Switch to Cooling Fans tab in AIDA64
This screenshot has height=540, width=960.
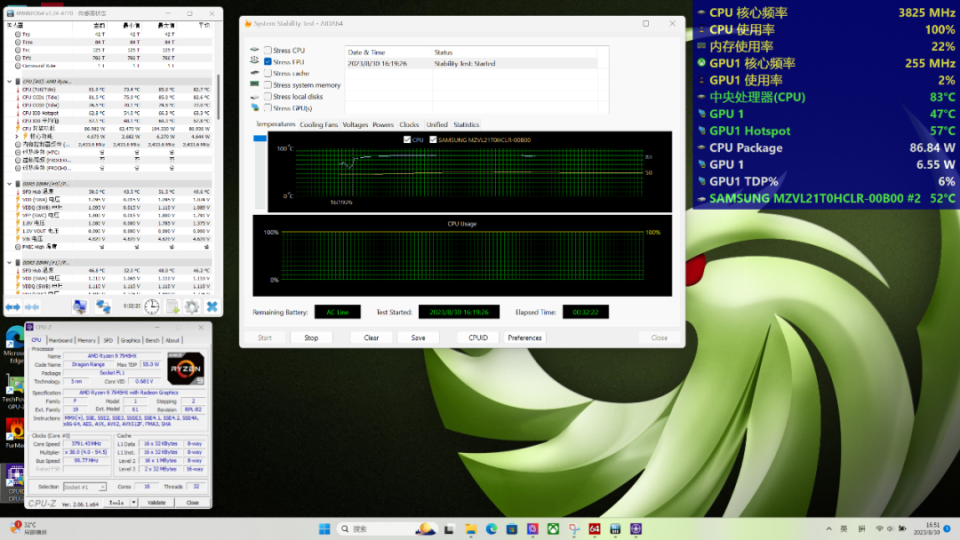319,125
